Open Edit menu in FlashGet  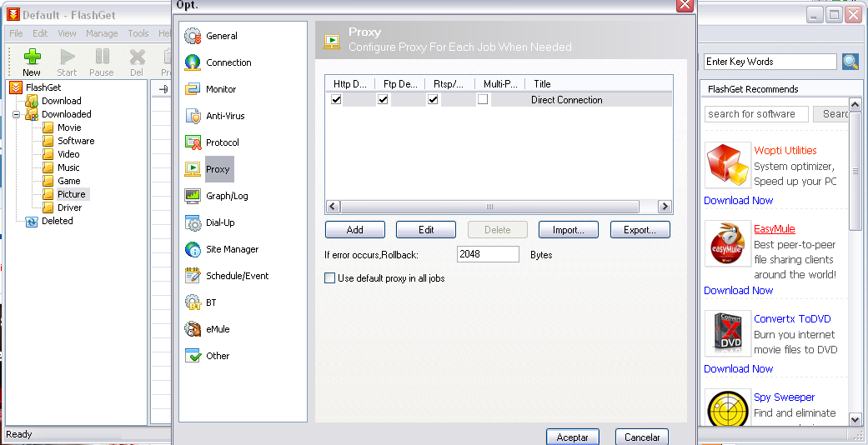click(40, 33)
